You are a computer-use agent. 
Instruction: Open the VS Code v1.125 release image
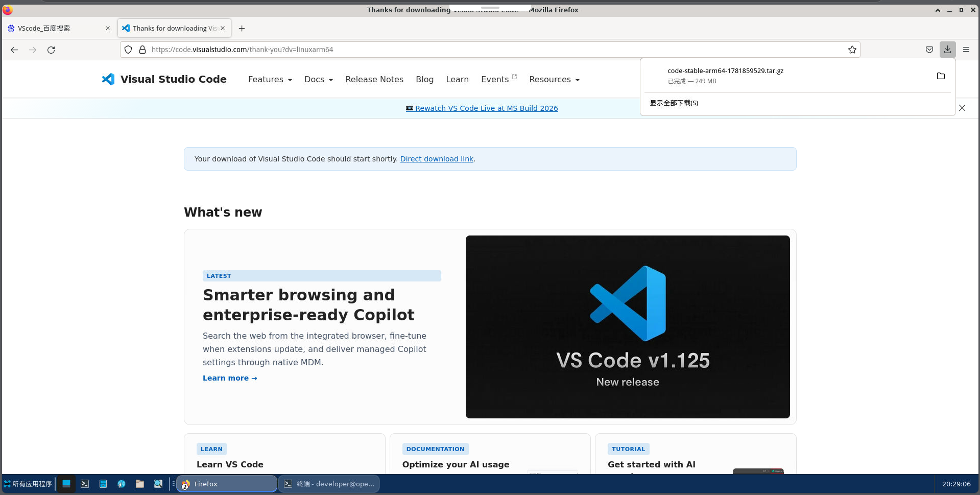(x=628, y=327)
